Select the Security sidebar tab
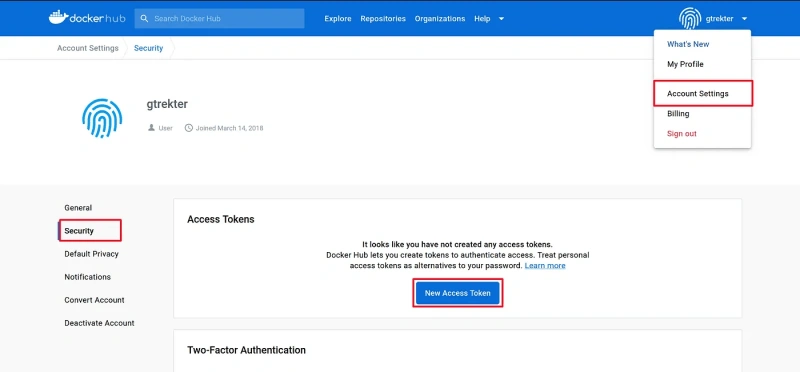This screenshot has width=800, height=372. [79, 231]
